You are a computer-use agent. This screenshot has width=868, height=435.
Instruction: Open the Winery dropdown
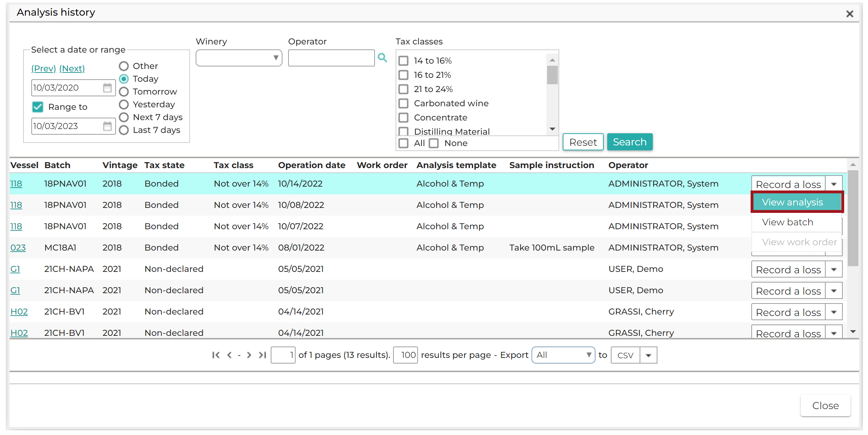coord(239,58)
